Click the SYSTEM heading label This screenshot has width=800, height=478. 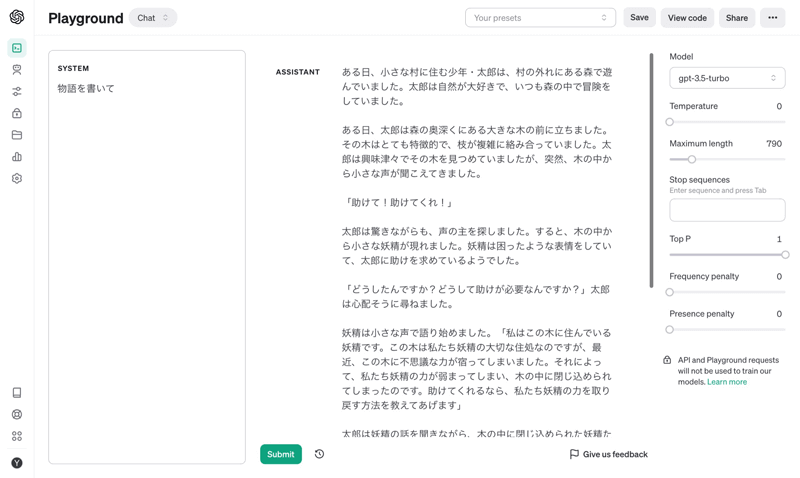click(73, 68)
